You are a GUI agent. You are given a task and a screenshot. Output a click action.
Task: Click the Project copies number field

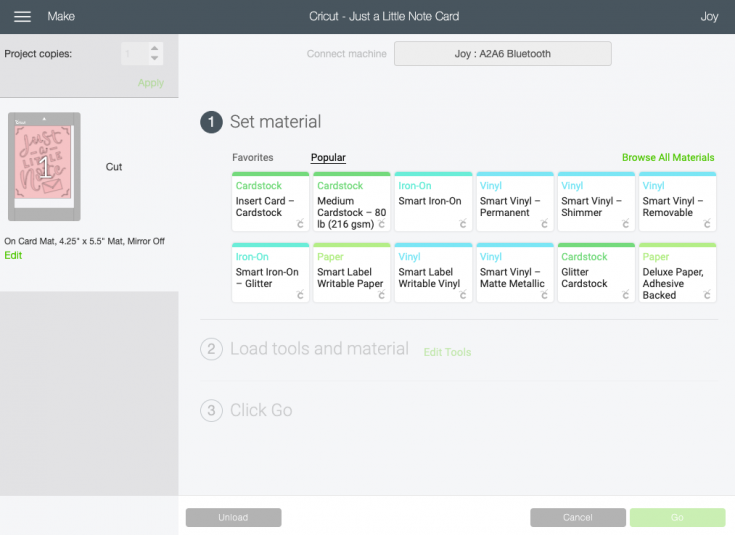135,53
